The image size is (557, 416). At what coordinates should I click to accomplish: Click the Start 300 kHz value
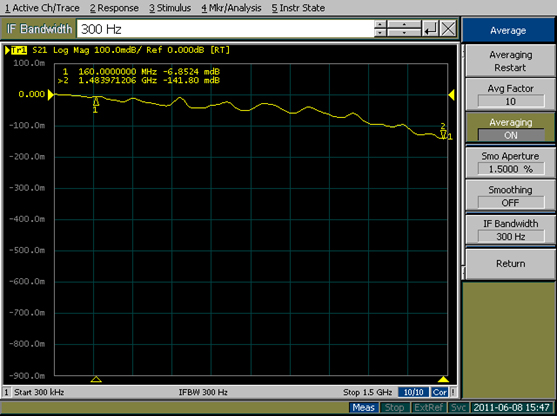39,392
